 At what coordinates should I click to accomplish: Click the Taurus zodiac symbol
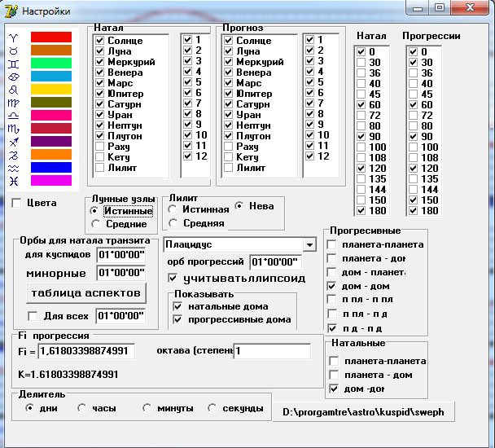(12, 51)
